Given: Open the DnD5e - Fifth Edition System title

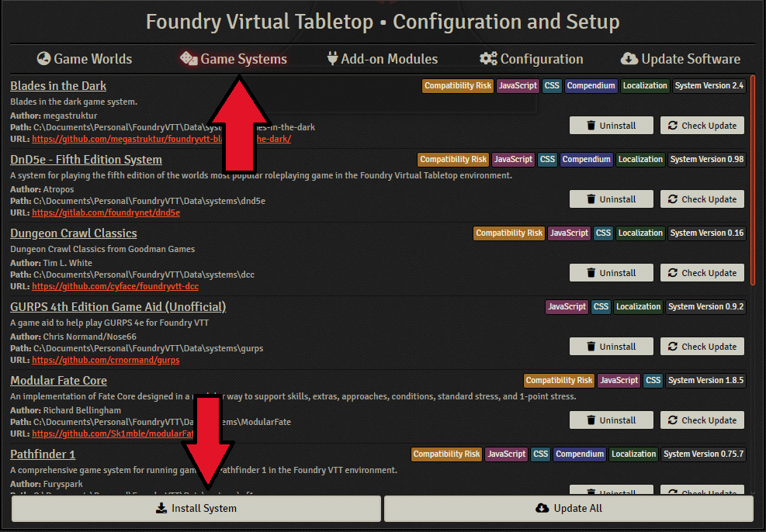Looking at the screenshot, I should coord(86,160).
